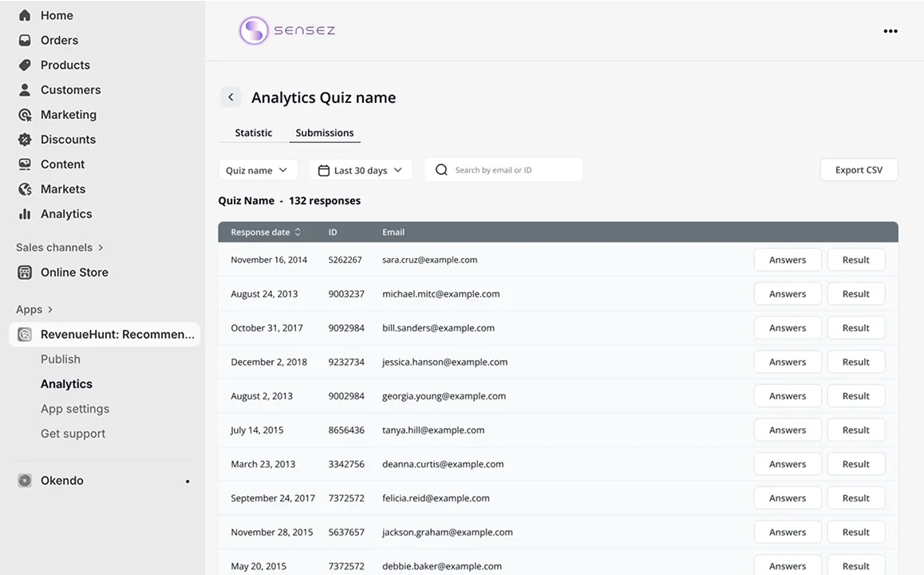
Task: Click the Home house icon
Action: click(25, 15)
